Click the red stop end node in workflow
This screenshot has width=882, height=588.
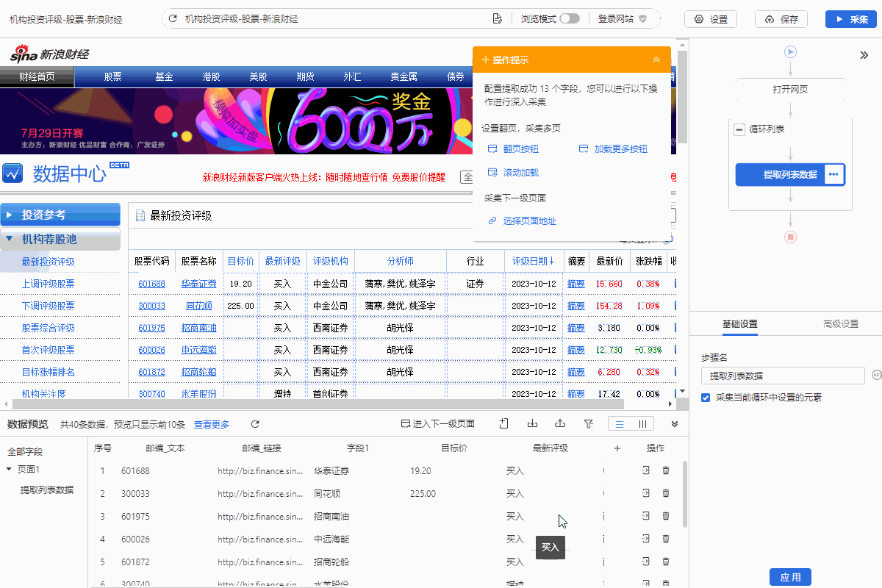[x=790, y=237]
